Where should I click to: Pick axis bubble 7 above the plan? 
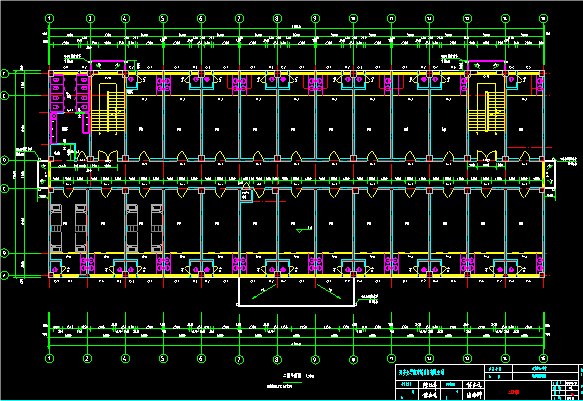click(239, 18)
